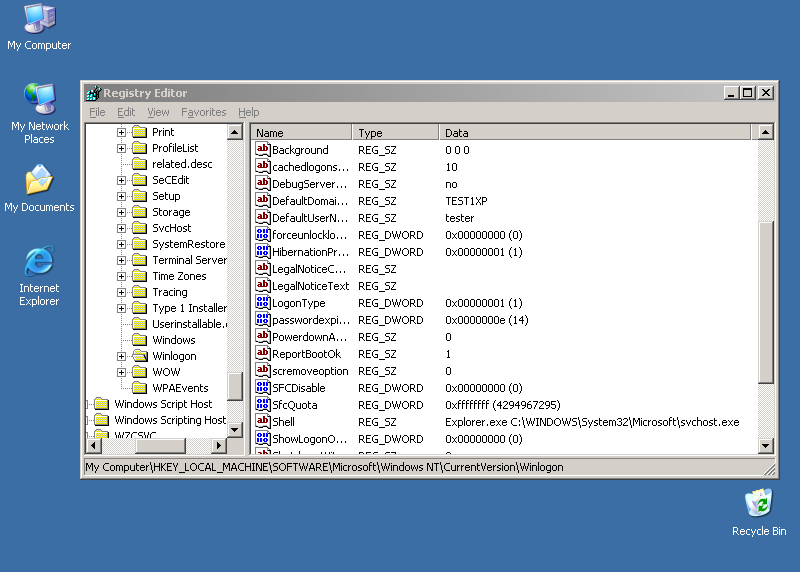Select the Recycle Bin desktop icon
Screen dimensions: 800x572
(759, 512)
